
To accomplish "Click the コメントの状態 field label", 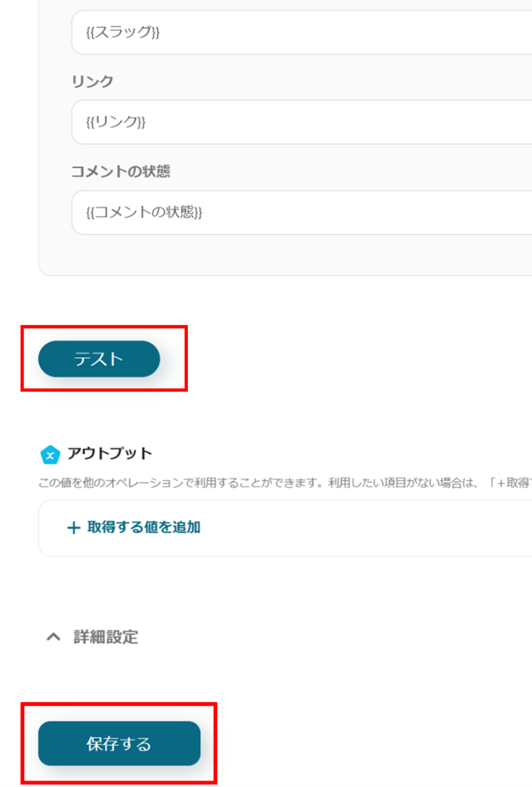I will (120, 171).
